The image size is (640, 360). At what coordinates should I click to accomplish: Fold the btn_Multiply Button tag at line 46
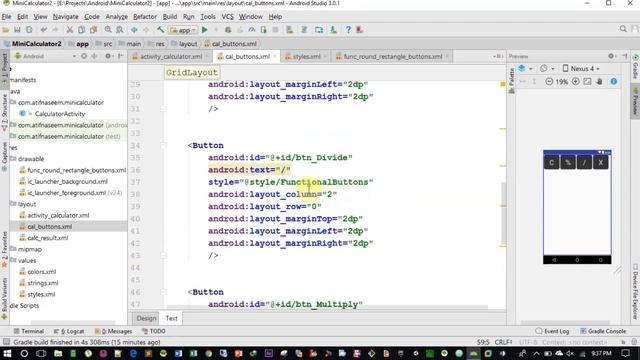pos(164,292)
